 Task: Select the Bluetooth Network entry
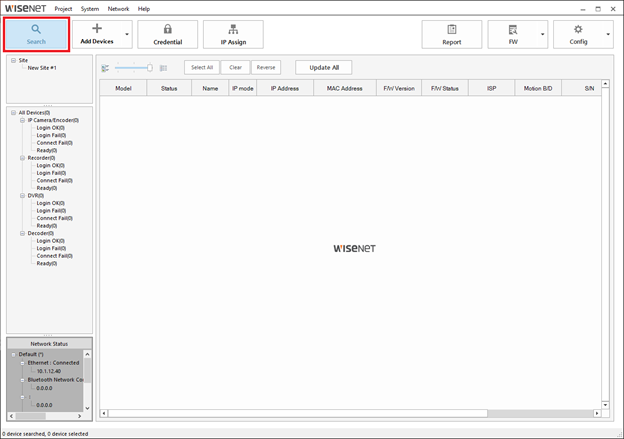click(x=55, y=380)
